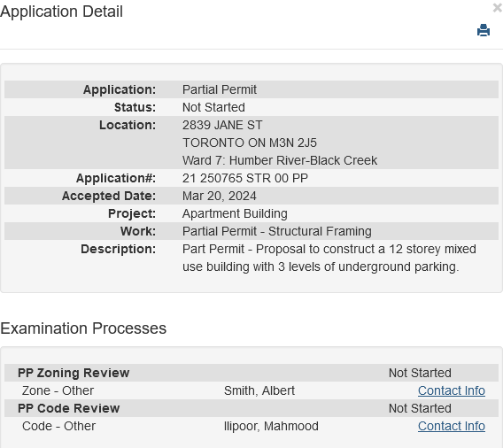Close the Application Detail dialog
The height and width of the screenshot is (448, 503).
tap(498, 8)
